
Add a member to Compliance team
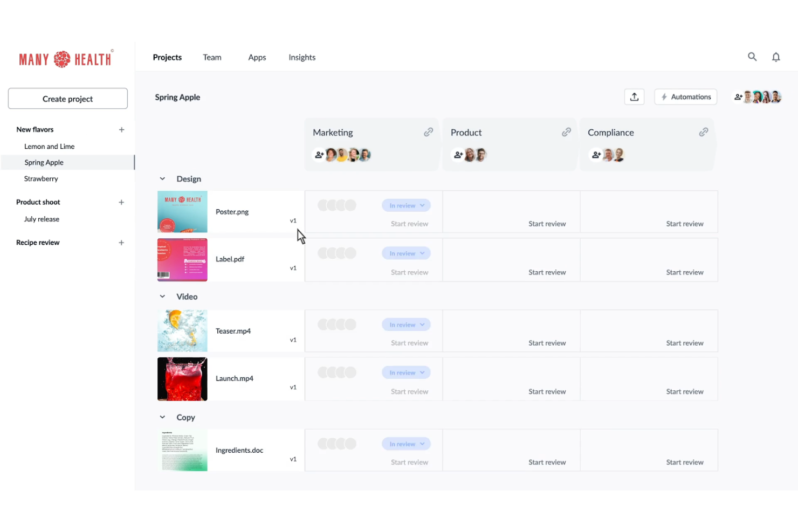[x=596, y=155]
